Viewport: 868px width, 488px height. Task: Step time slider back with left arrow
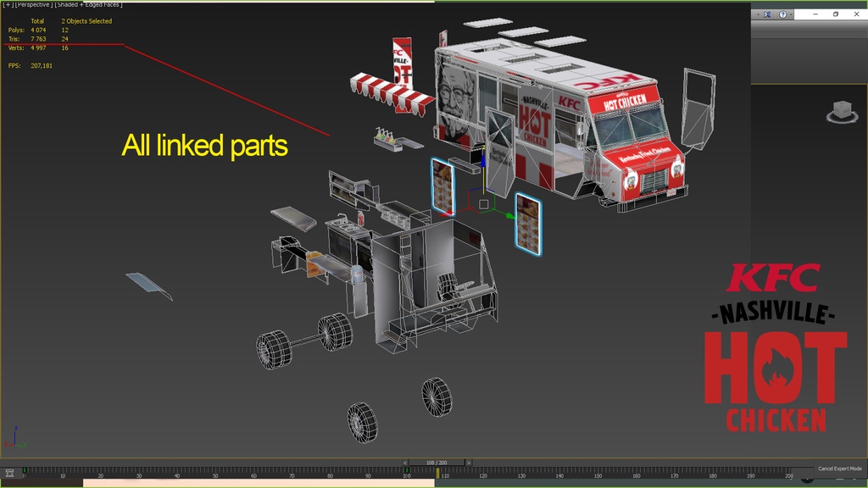pos(404,463)
